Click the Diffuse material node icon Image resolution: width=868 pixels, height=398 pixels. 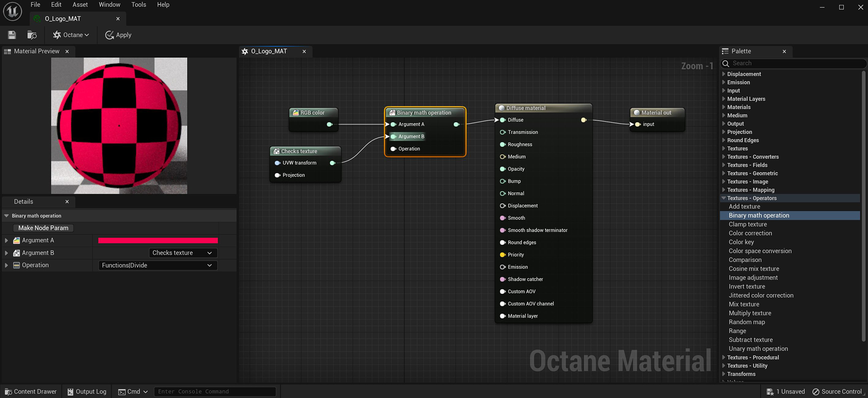pos(502,108)
